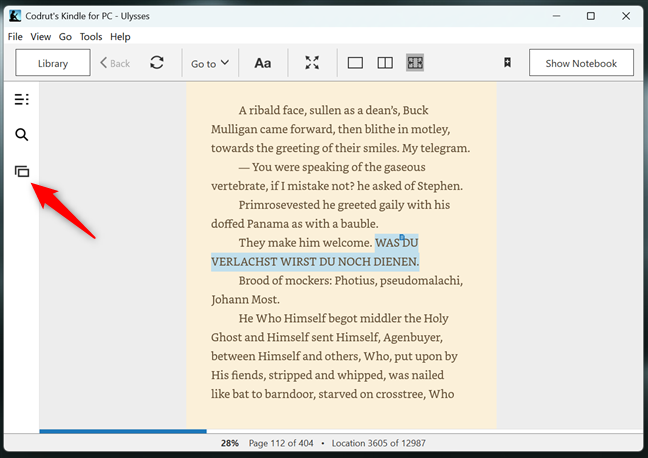This screenshot has width=648, height=458.
Task: Open the File menu
Action: point(15,37)
